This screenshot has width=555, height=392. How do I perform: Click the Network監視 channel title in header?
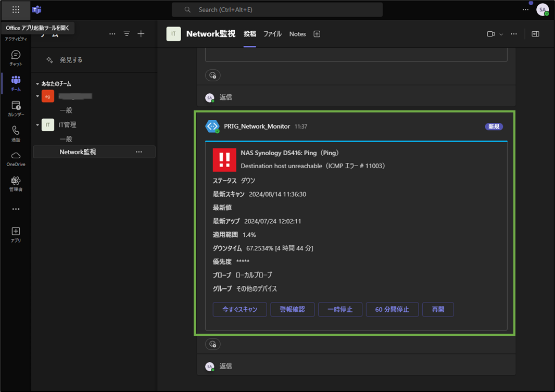coord(211,34)
